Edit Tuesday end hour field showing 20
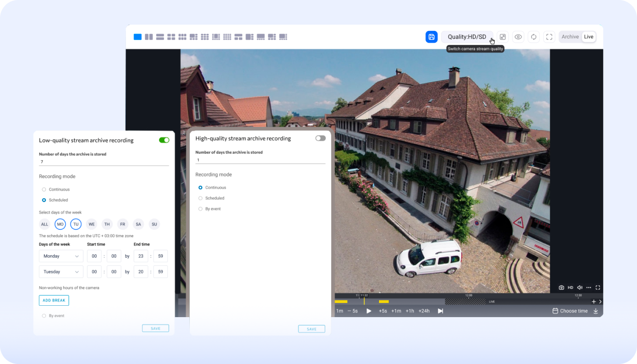 (141, 272)
